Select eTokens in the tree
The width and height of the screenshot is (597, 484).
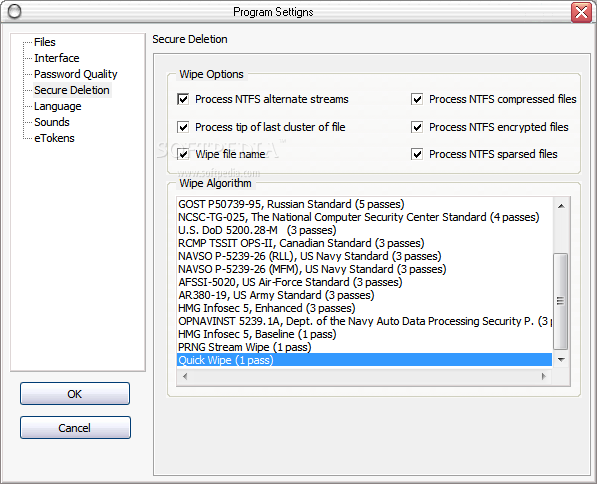(x=54, y=138)
